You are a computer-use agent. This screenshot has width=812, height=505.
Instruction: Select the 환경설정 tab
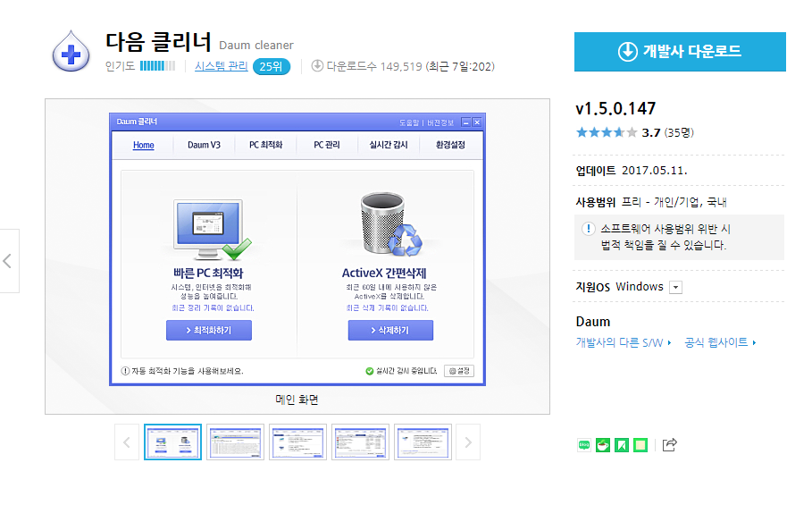coord(450,145)
